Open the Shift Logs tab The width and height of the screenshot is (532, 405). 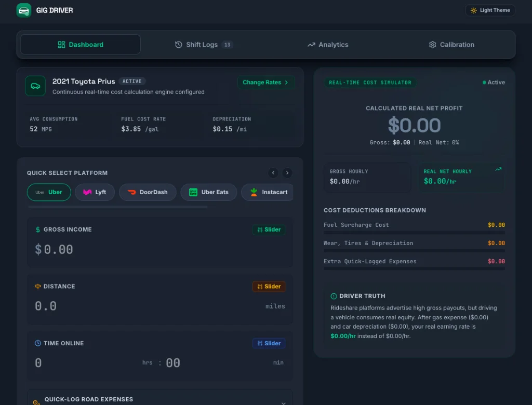(x=204, y=45)
